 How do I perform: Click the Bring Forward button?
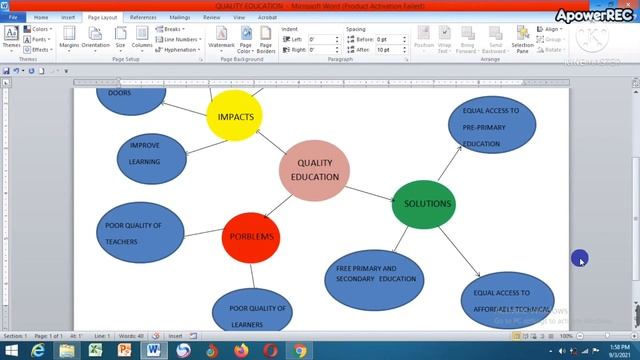(467, 39)
